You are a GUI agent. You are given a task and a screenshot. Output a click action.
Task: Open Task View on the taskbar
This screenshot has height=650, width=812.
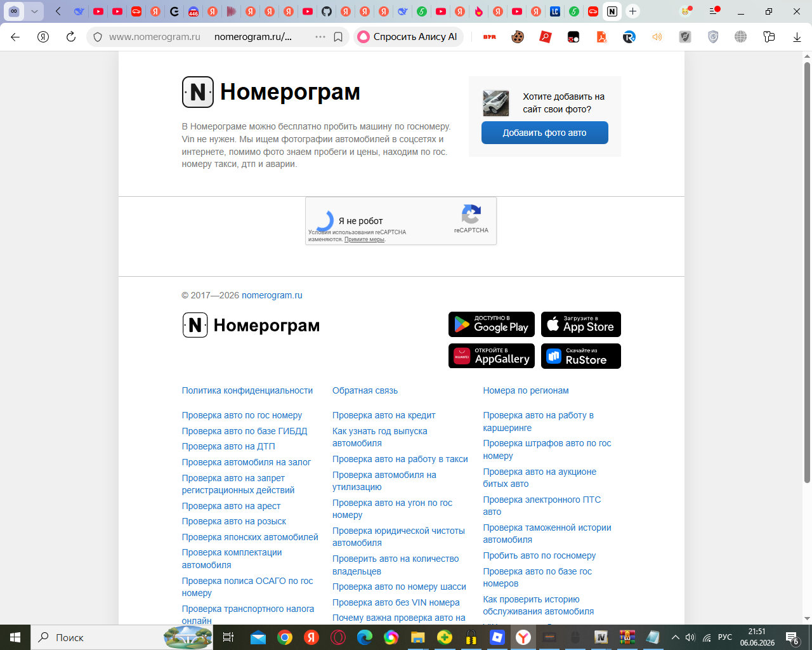[x=228, y=637]
